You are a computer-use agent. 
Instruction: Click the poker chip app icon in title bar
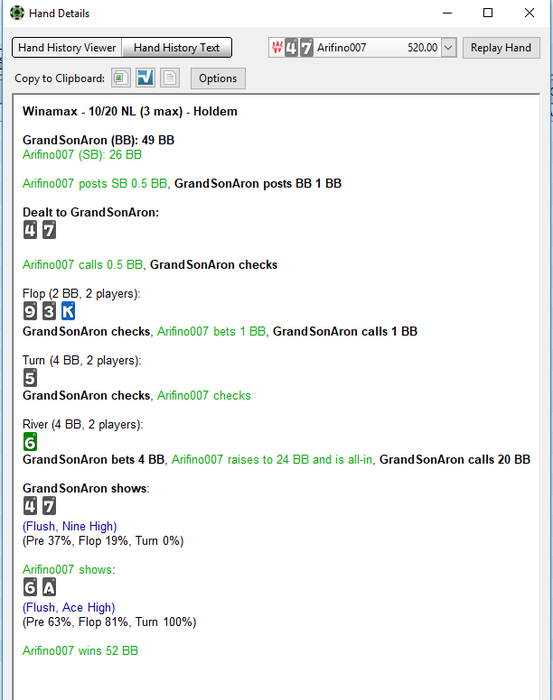tap(17, 13)
